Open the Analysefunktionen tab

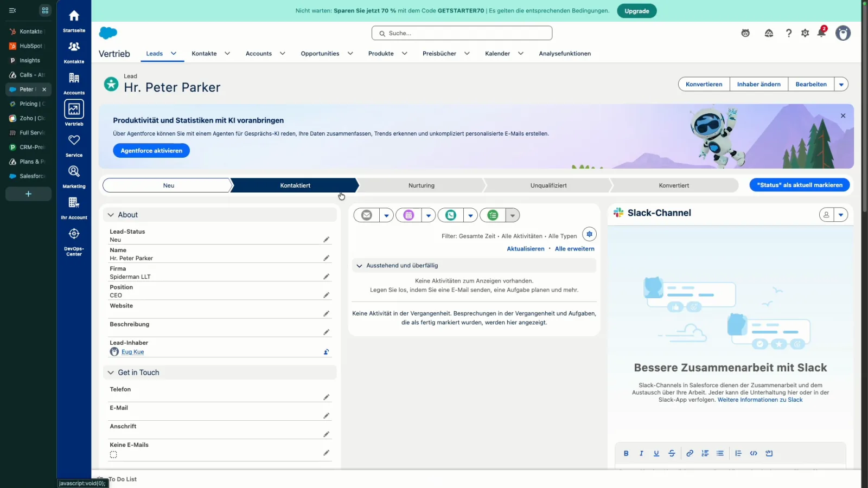565,54
